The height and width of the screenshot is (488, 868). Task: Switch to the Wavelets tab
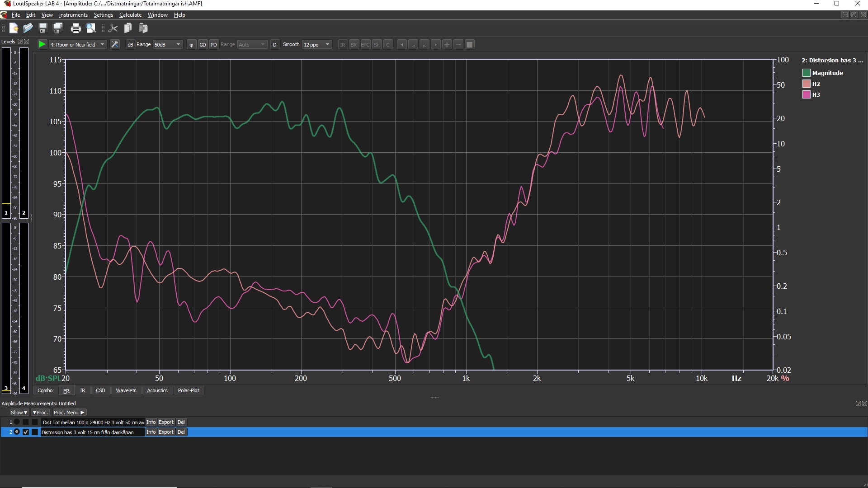(x=126, y=390)
